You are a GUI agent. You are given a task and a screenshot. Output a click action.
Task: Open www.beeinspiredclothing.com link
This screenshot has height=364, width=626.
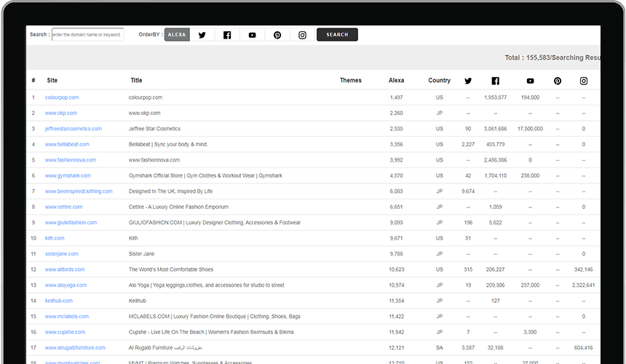pyautogui.click(x=79, y=191)
